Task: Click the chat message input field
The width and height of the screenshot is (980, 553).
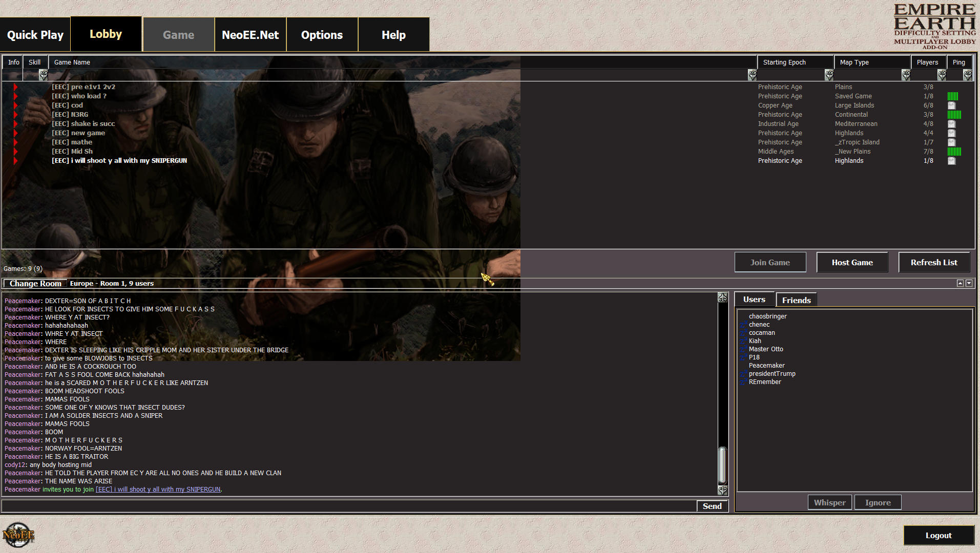Action: pos(348,506)
